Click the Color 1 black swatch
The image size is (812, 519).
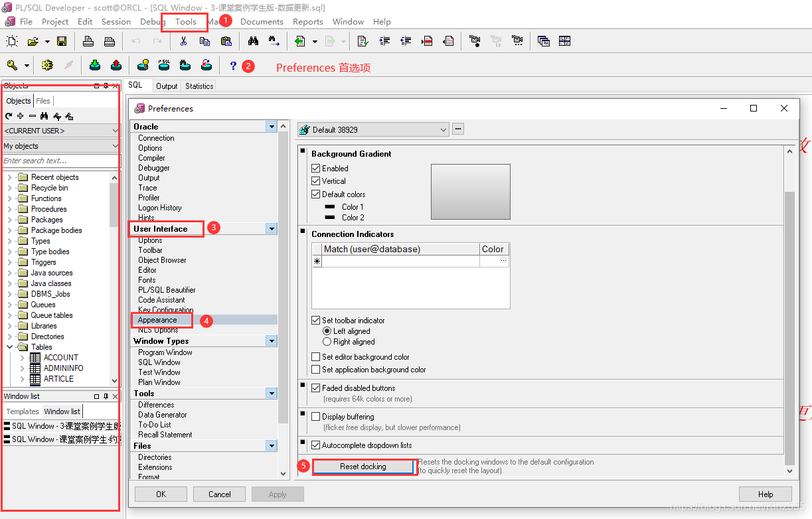point(330,207)
